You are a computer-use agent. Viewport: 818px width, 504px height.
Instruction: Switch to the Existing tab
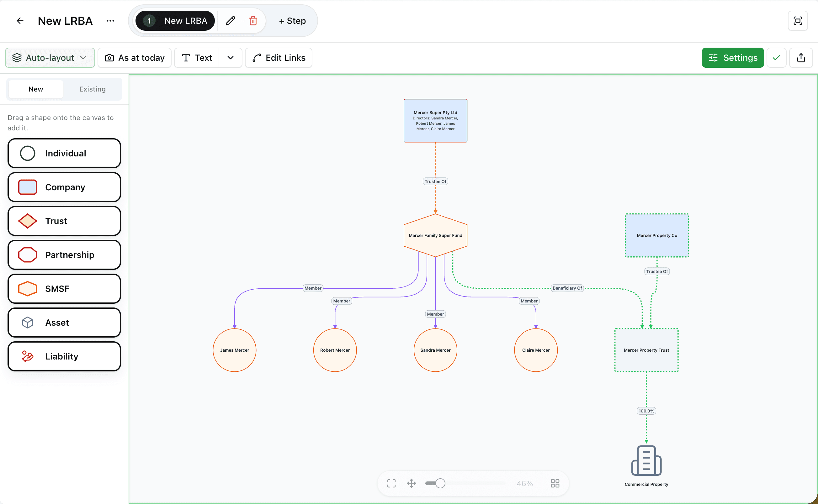pyautogui.click(x=93, y=89)
